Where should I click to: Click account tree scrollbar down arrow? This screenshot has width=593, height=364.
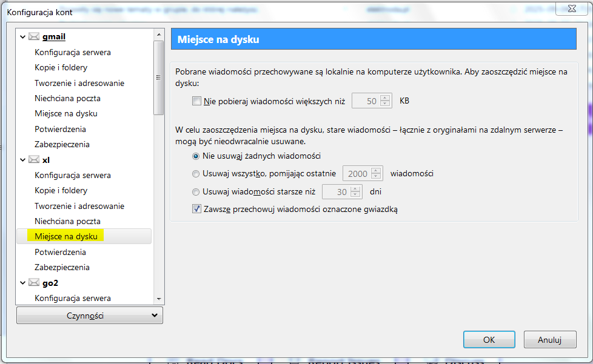(x=159, y=299)
